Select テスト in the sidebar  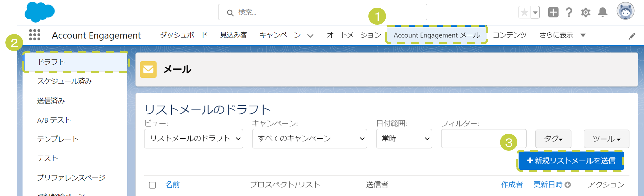pos(47,158)
